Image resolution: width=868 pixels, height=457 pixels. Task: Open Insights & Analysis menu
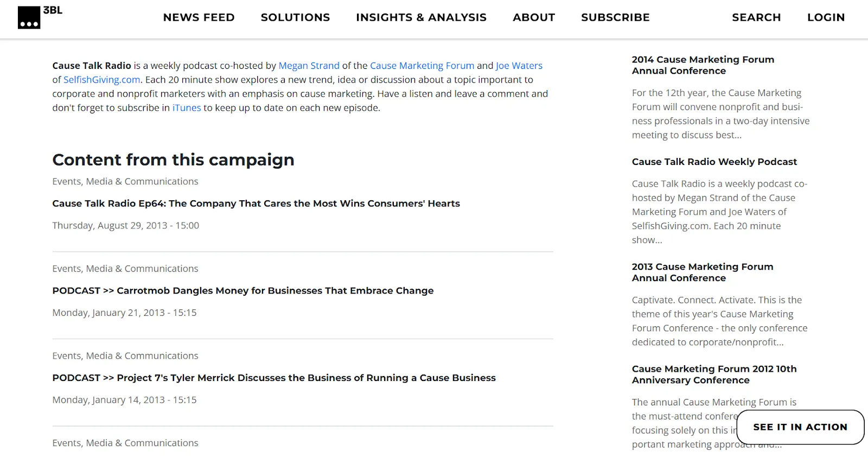pos(421,17)
